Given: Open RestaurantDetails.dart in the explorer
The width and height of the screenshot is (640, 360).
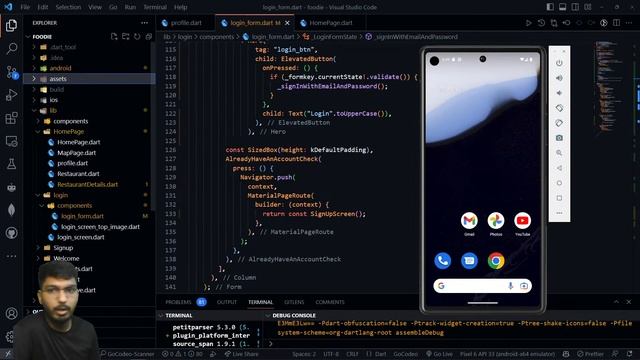Looking at the screenshot, I should pos(89,184).
